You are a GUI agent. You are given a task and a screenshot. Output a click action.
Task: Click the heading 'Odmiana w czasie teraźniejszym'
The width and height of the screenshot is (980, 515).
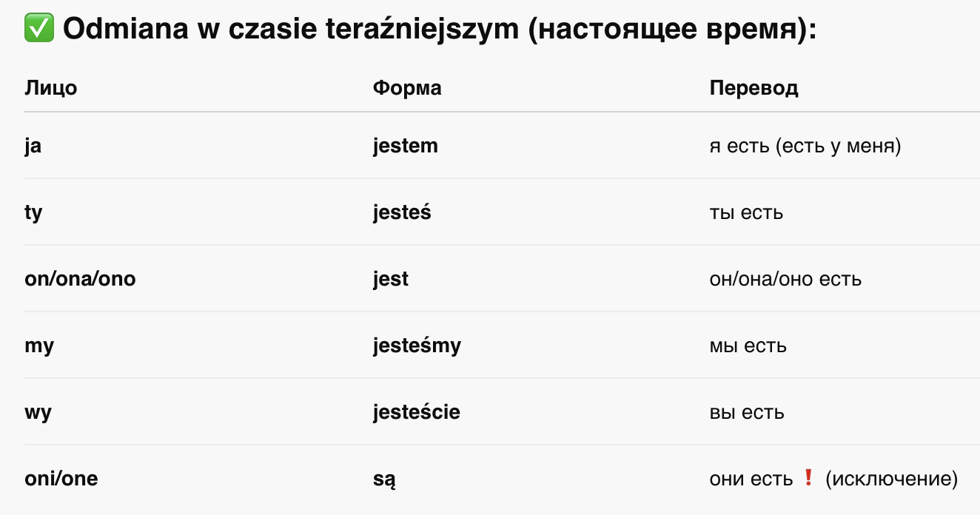[x=292, y=30]
